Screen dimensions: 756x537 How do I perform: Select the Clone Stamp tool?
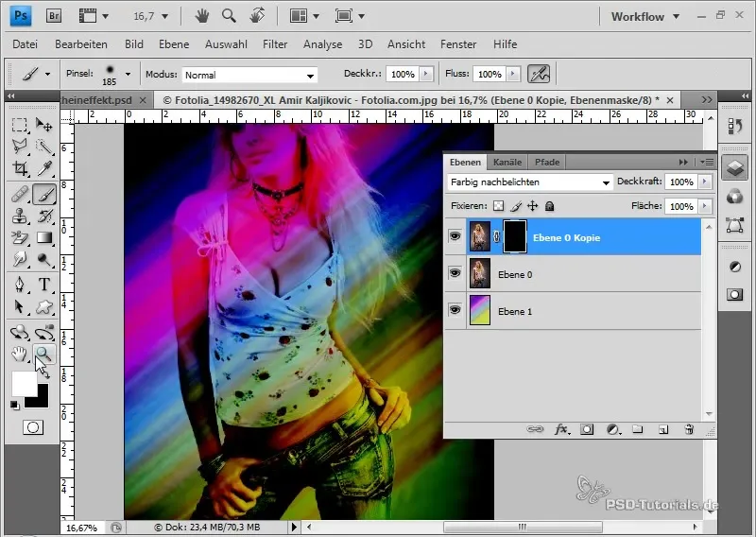point(19,217)
